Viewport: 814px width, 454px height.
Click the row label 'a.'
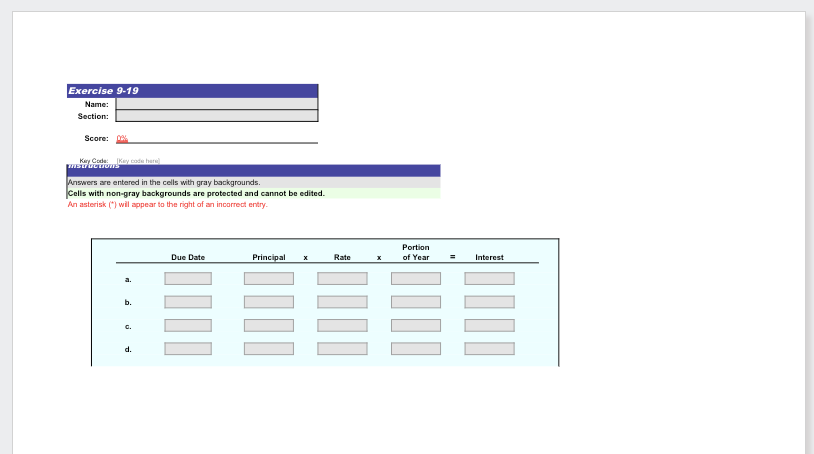tap(128, 279)
